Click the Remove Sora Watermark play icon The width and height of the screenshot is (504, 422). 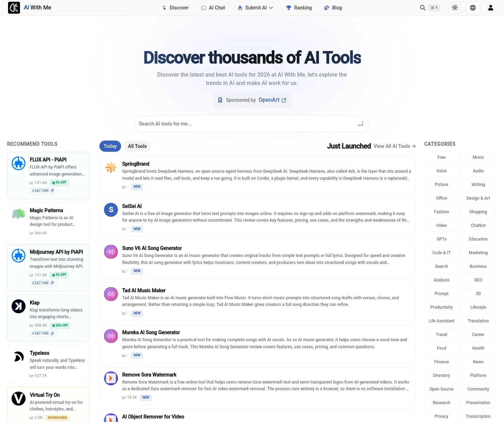click(111, 378)
